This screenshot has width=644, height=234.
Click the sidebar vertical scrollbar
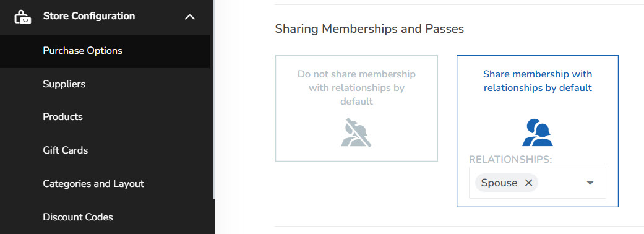pos(213,98)
